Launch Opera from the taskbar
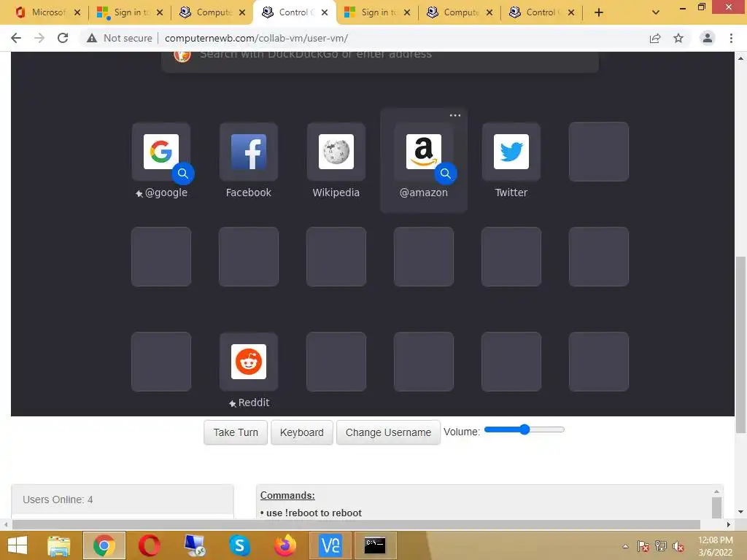The image size is (747, 560). 149,545
